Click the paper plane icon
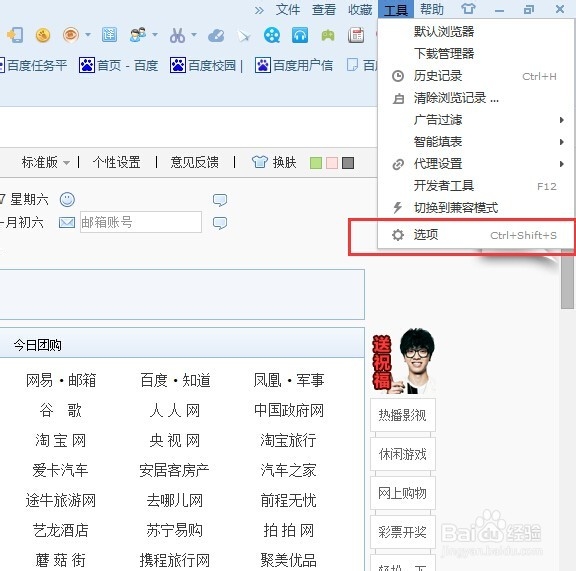 click(244, 36)
